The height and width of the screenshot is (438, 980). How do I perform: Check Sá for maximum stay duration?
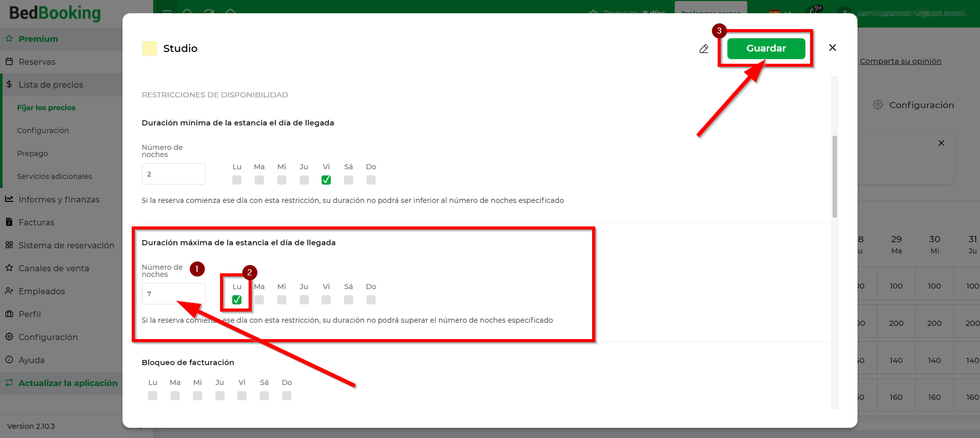[x=349, y=300]
